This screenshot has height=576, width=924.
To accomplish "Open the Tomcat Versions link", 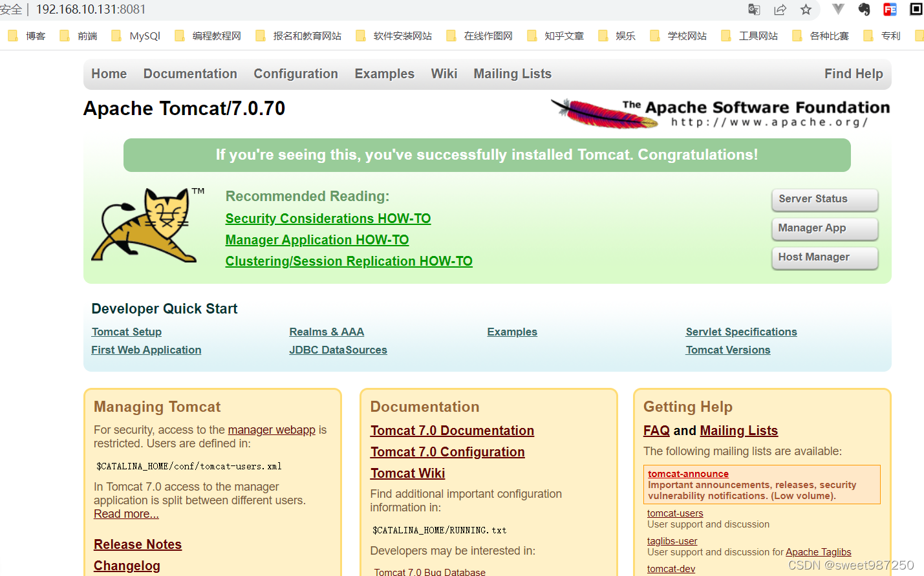I will tap(728, 350).
